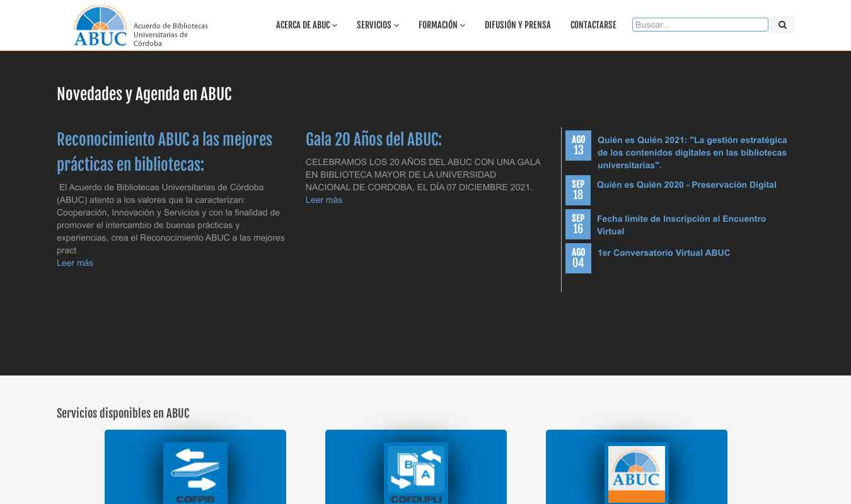Image resolution: width=851 pixels, height=504 pixels.
Task: Click the 'Gala 20 Años del ABUC' heading
Action: [x=373, y=140]
